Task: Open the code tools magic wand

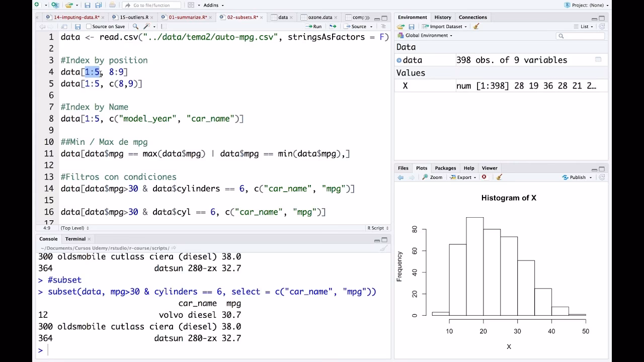Action: [147, 27]
